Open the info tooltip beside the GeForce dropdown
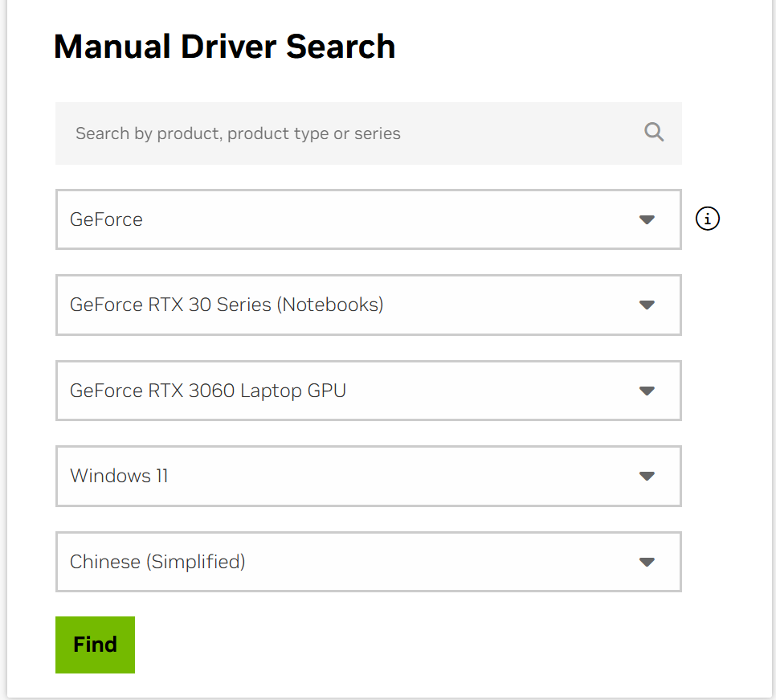The width and height of the screenshot is (776, 700). [707, 218]
